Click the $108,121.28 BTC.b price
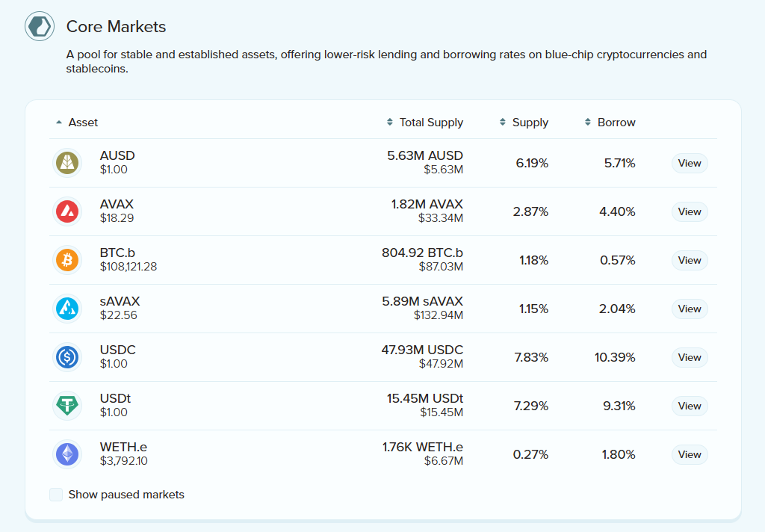 click(x=128, y=267)
